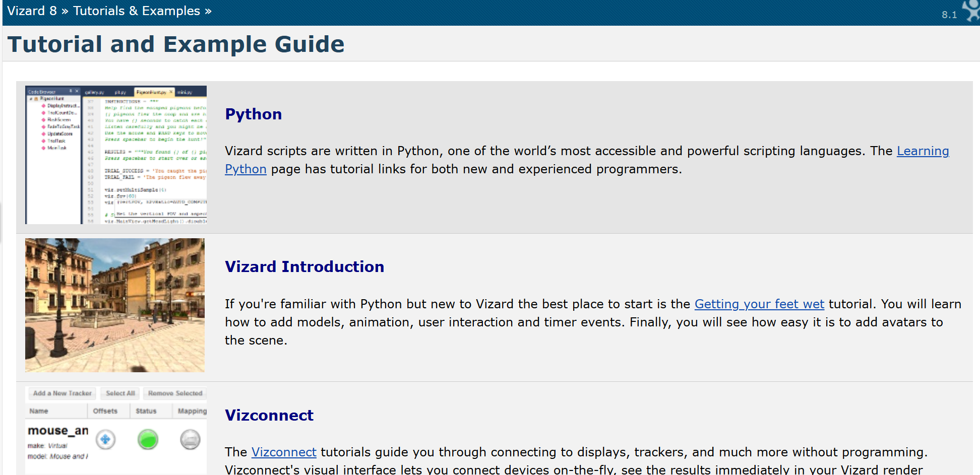This screenshot has height=475, width=980.
Task: Click the Python code editor thumbnail
Action: coord(116,155)
